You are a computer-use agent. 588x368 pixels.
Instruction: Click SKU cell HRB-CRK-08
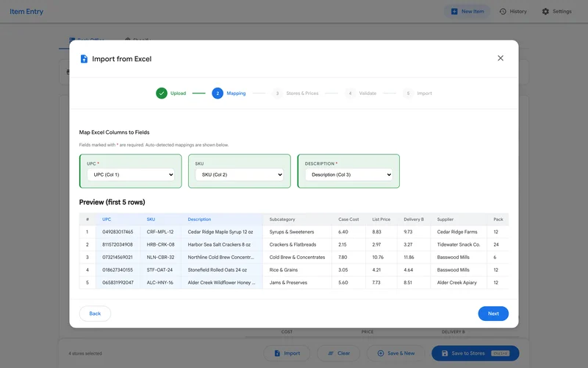(x=160, y=244)
